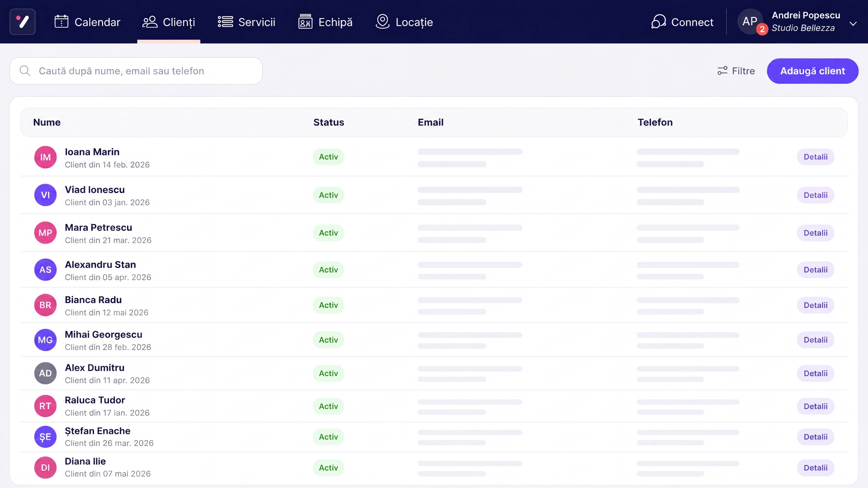
Task: Click the Adaugă client button
Action: click(x=812, y=71)
